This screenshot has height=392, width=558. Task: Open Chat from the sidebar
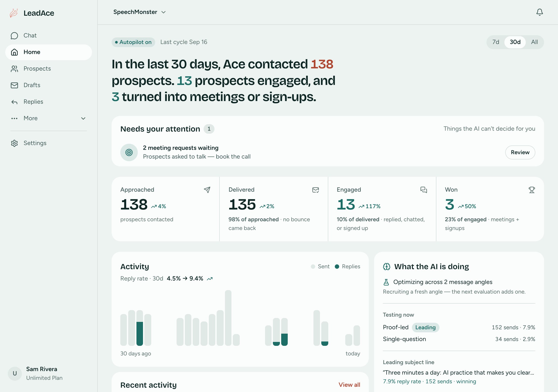(x=49, y=36)
